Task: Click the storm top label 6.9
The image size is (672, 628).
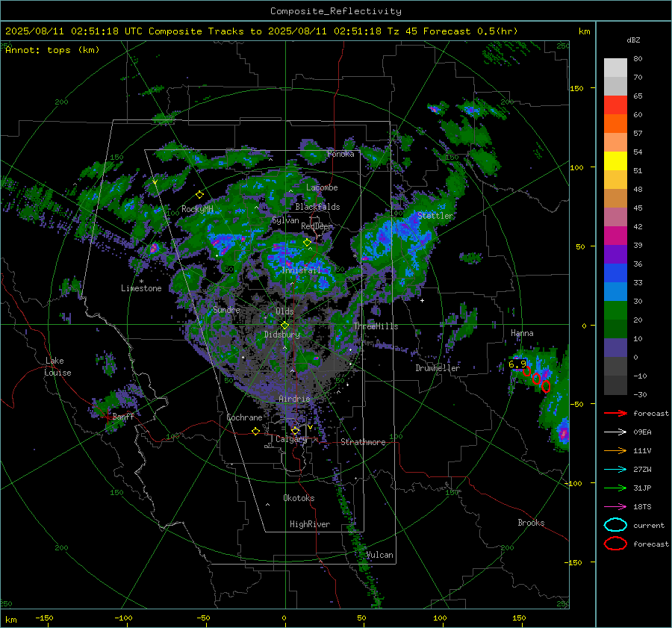Action: tap(517, 364)
